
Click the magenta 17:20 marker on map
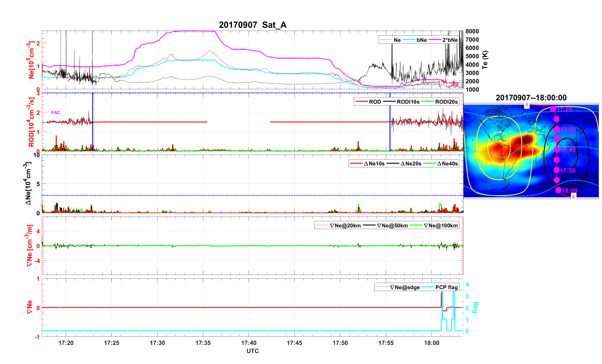coord(553,109)
